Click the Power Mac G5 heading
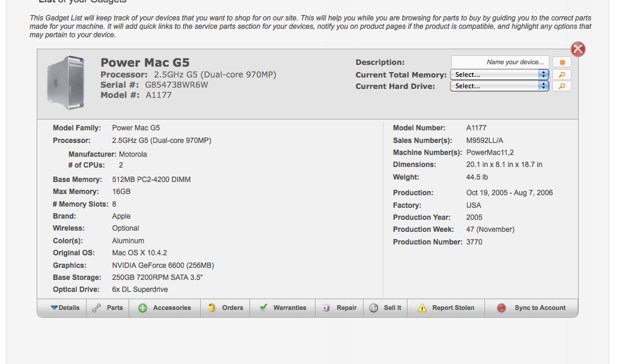Viewport: 631px width, 364px height. [145, 62]
